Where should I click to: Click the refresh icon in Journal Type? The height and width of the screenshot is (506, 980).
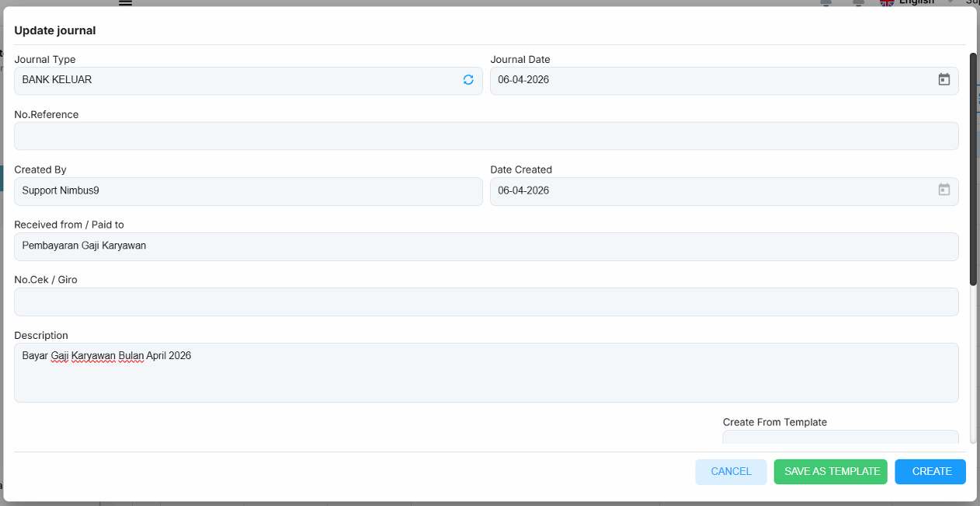tap(468, 79)
